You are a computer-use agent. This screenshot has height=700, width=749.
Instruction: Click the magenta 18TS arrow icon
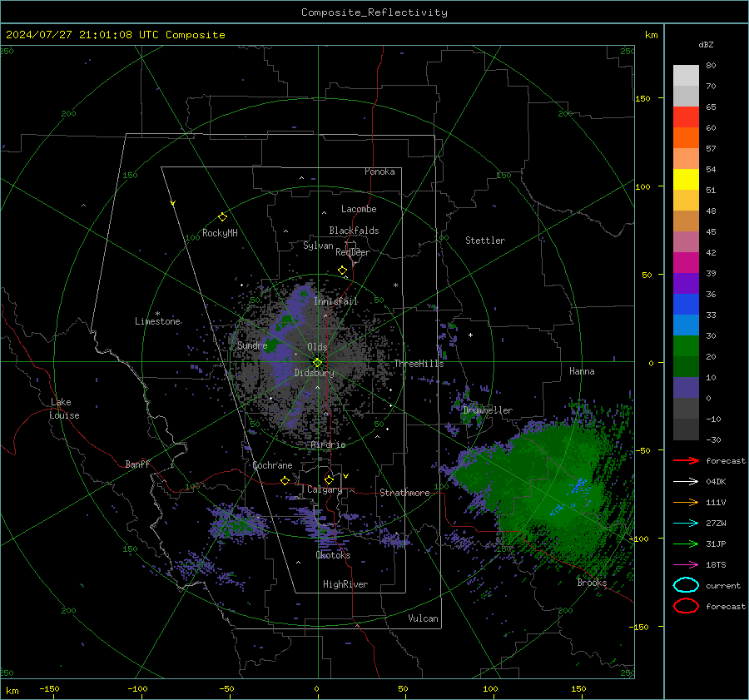pyautogui.click(x=686, y=565)
